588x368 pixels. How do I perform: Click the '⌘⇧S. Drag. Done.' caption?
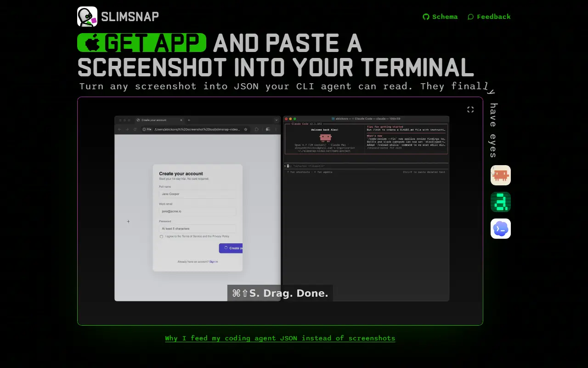point(280,293)
